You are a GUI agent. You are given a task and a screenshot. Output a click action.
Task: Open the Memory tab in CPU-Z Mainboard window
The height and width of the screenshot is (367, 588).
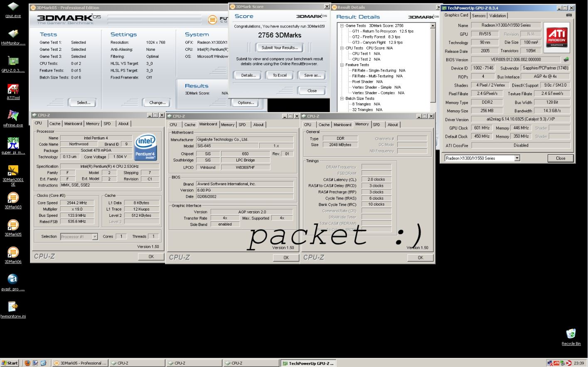pos(228,124)
